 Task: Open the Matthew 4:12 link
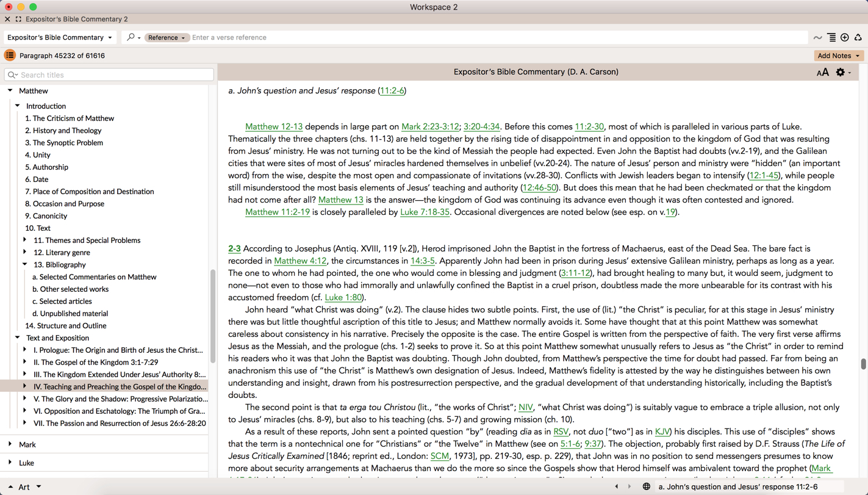point(300,261)
